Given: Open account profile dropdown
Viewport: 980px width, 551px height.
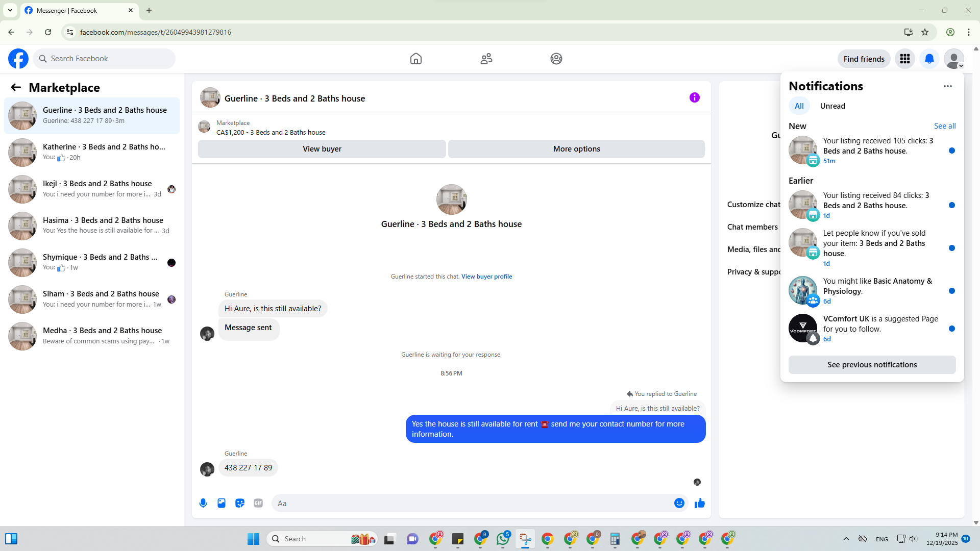Looking at the screenshot, I should pos(953,59).
